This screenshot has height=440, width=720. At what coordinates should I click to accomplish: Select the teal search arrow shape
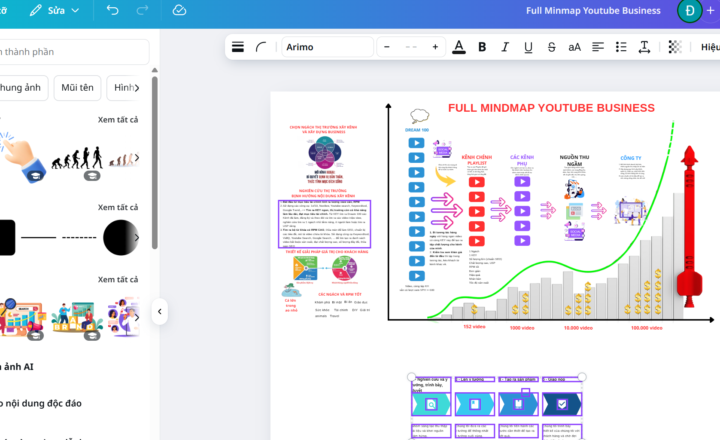tap(431, 404)
